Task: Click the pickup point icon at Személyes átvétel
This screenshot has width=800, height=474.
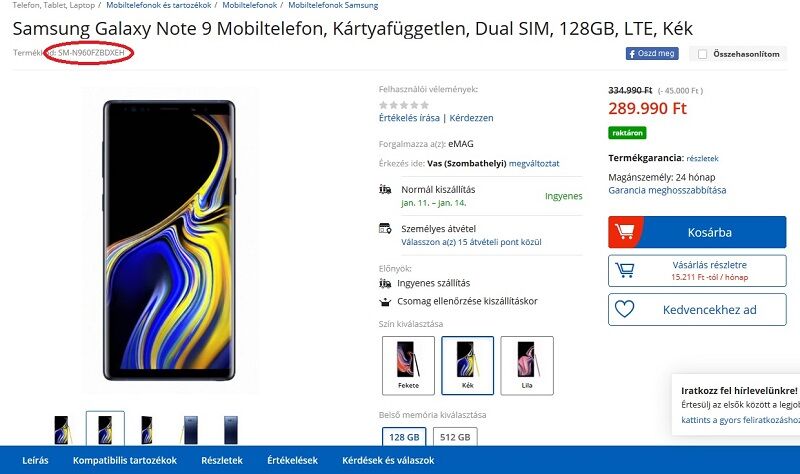Action: (385, 228)
